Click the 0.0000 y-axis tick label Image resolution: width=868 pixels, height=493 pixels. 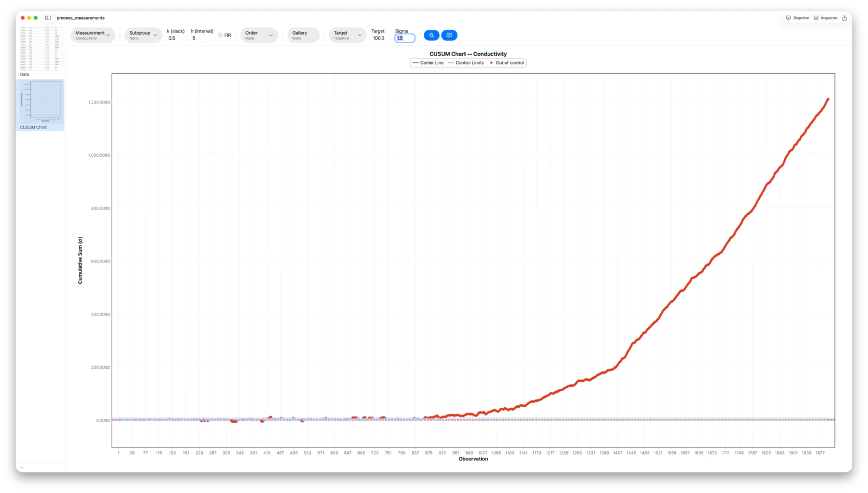pyautogui.click(x=103, y=420)
